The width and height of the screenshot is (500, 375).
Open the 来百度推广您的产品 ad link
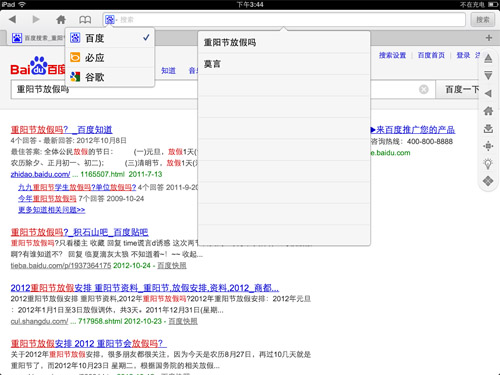(413, 130)
